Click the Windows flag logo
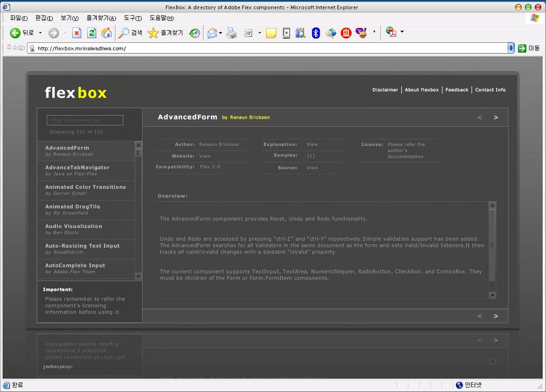 (x=534, y=18)
